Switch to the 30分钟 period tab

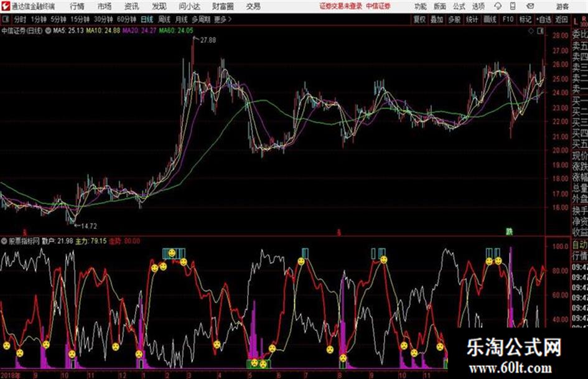(103, 19)
